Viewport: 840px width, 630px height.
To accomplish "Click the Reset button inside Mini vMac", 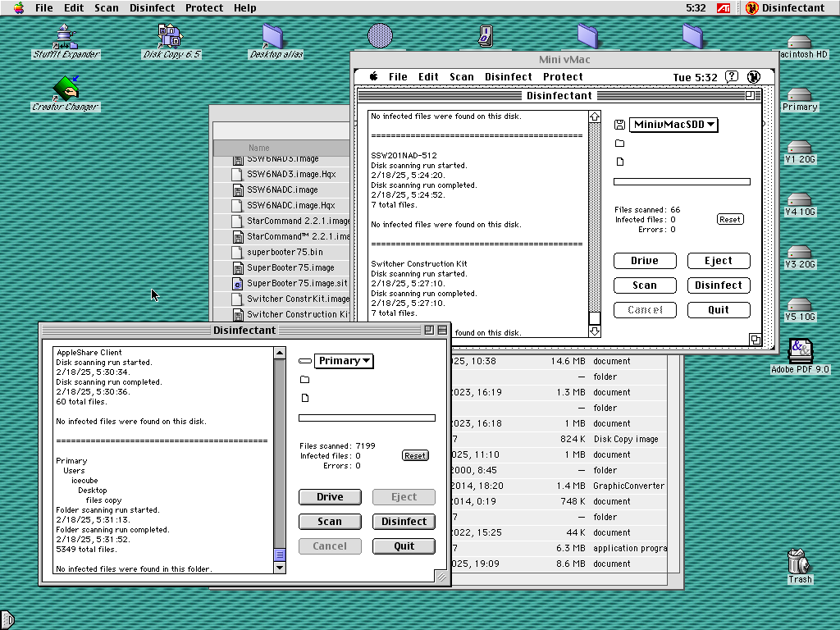I will (730, 220).
